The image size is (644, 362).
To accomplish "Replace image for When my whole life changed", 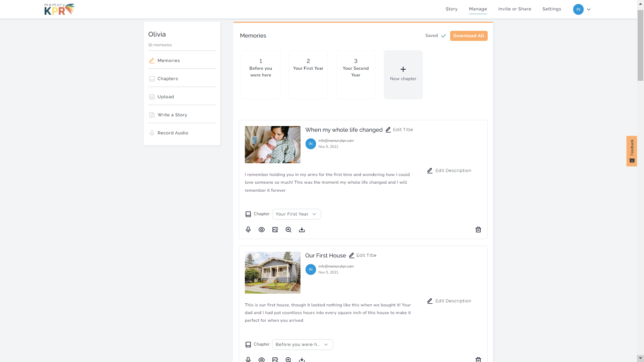I will click(x=275, y=230).
